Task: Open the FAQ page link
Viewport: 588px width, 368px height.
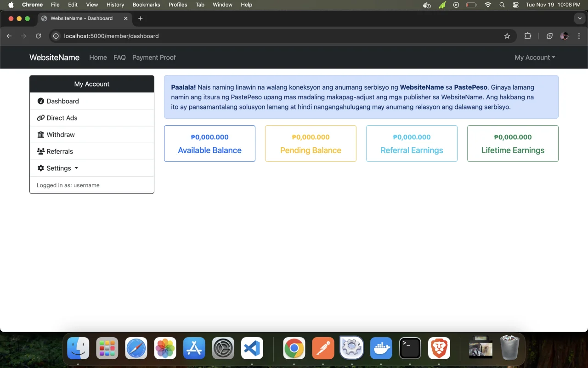Action: coord(119,57)
